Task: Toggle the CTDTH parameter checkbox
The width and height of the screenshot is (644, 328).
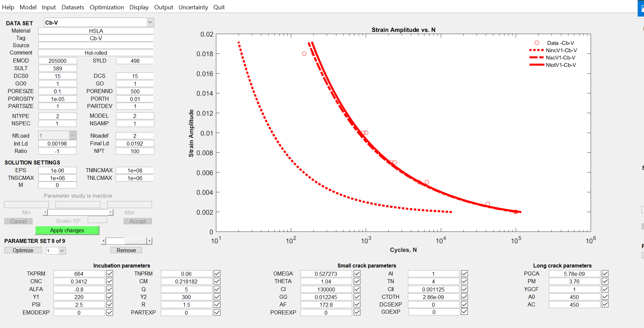Action: click(464, 297)
